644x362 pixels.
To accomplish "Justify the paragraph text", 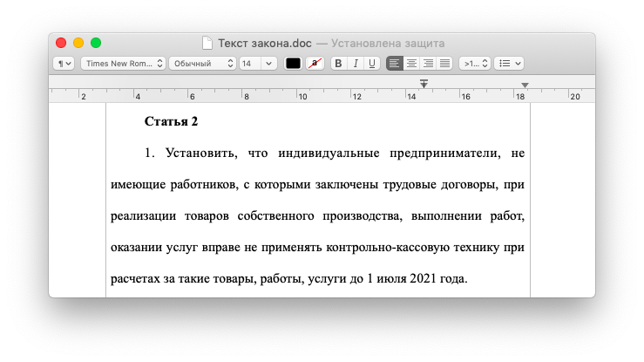I will pyautogui.click(x=444, y=64).
